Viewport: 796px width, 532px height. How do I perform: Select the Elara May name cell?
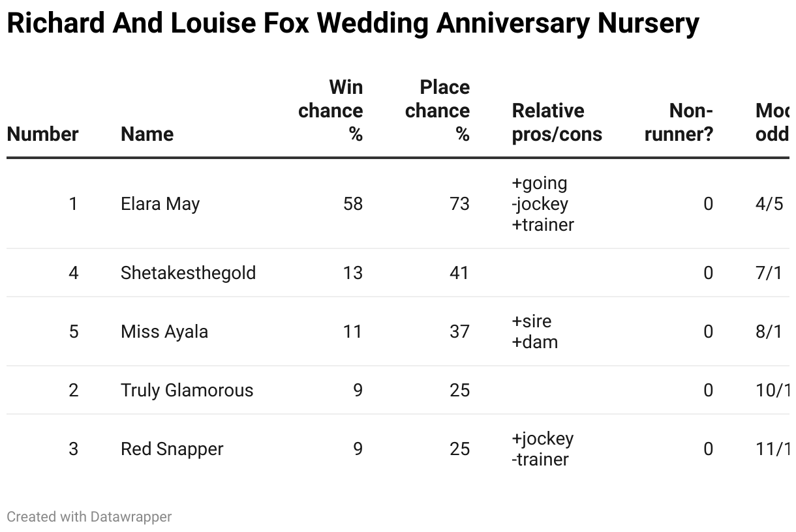[161, 204]
